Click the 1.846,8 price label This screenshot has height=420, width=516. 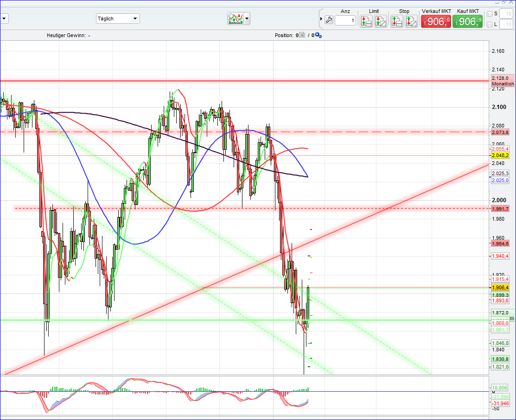[x=500, y=343]
